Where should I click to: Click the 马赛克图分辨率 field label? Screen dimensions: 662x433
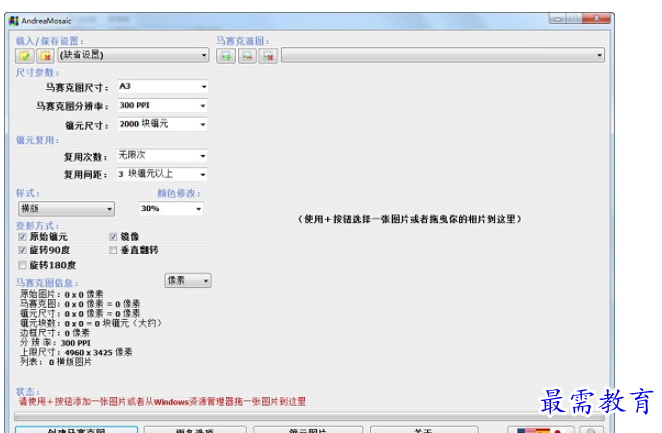pyautogui.click(x=72, y=106)
